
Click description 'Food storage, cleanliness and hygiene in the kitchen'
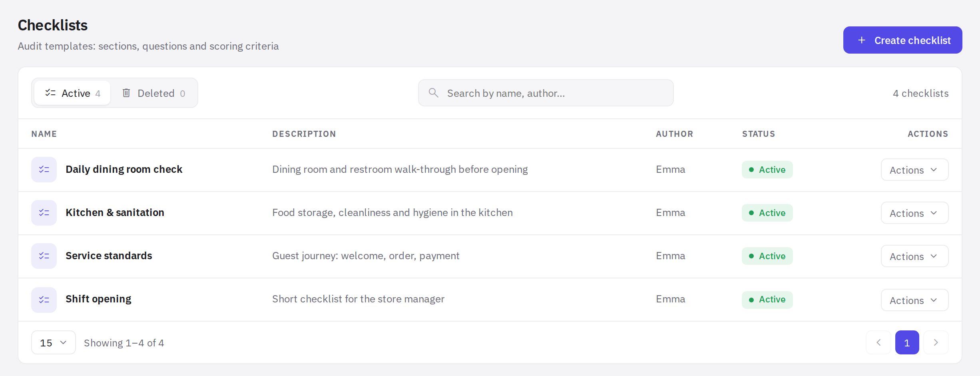coord(392,212)
